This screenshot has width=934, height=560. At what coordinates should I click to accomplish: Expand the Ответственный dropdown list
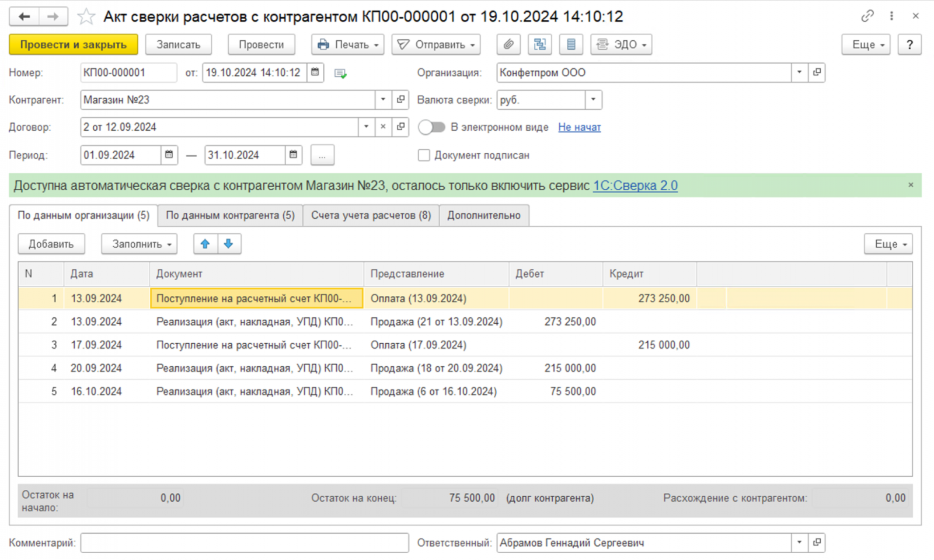pyautogui.click(x=799, y=542)
